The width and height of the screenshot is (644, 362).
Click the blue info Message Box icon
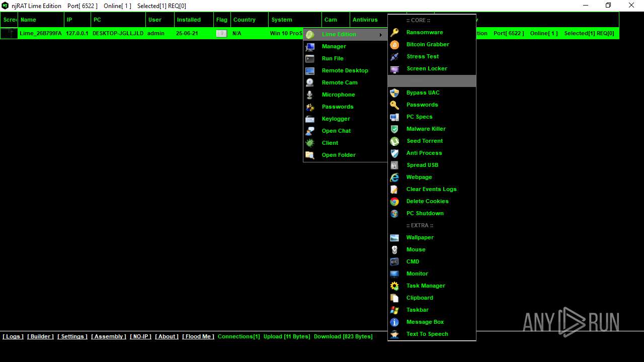tap(395, 322)
